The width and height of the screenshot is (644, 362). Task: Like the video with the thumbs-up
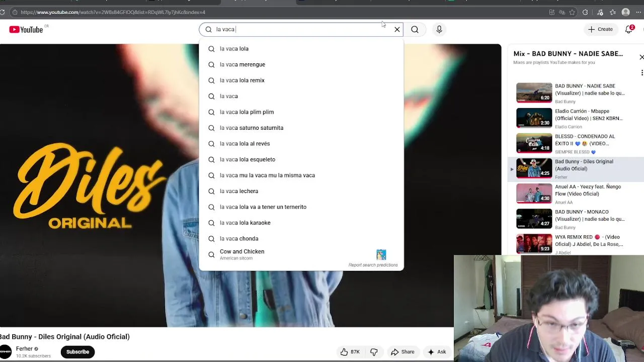click(x=350, y=352)
